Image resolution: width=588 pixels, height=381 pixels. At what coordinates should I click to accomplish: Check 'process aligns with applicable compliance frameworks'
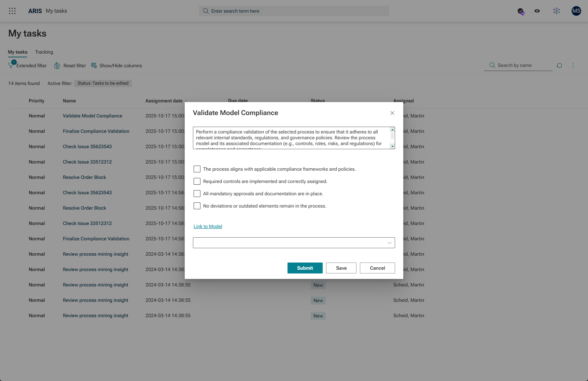(x=197, y=169)
